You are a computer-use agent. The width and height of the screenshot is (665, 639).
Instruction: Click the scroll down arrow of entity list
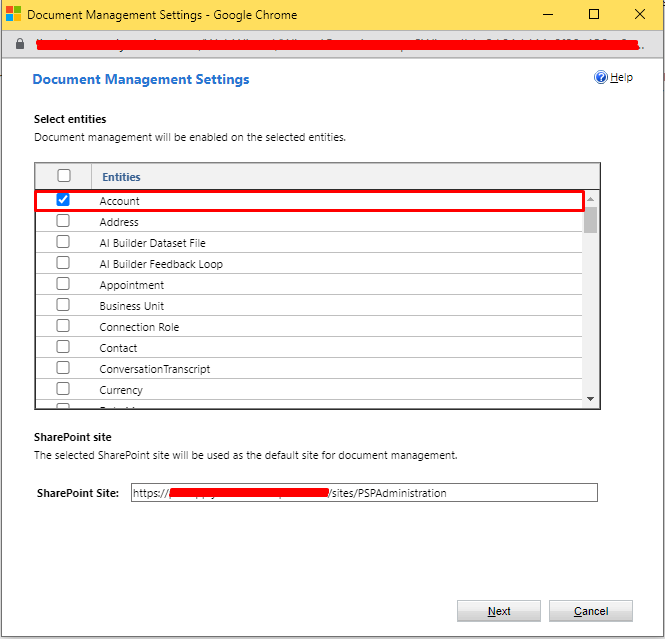click(591, 399)
